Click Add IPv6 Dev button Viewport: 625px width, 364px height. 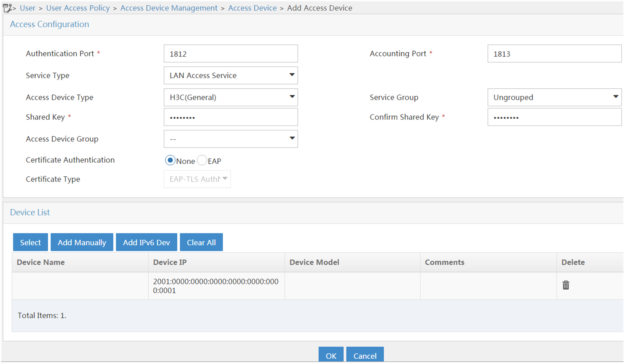point(147,242)
